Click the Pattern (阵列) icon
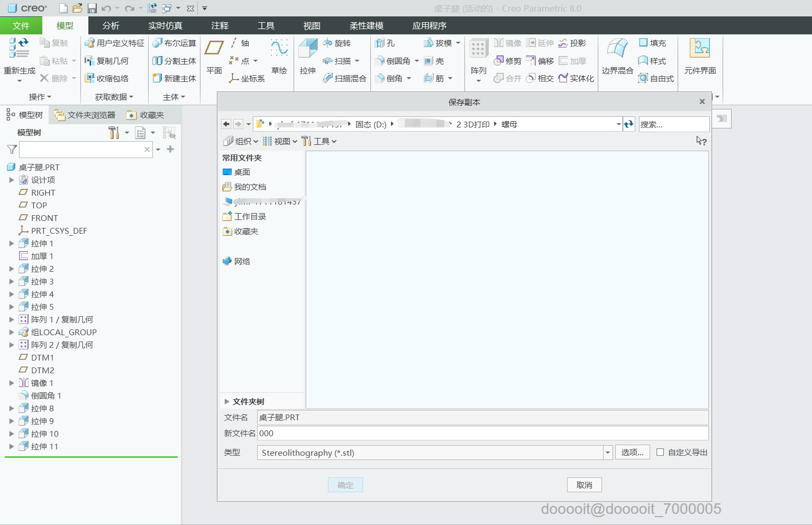This screenshot has height=525, width=812. (x=478, y=49)
